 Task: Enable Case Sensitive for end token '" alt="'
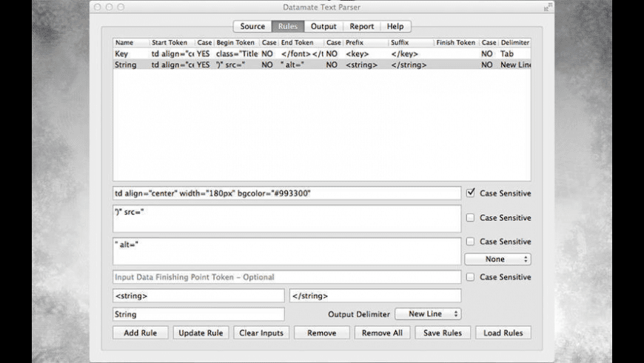coord(471,242)
